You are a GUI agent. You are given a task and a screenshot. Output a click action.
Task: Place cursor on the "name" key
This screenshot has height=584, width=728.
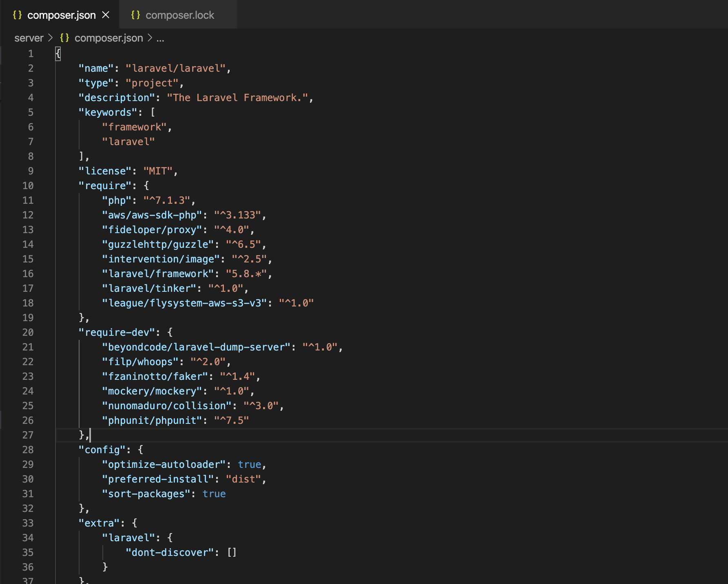(x=96, y=68)
